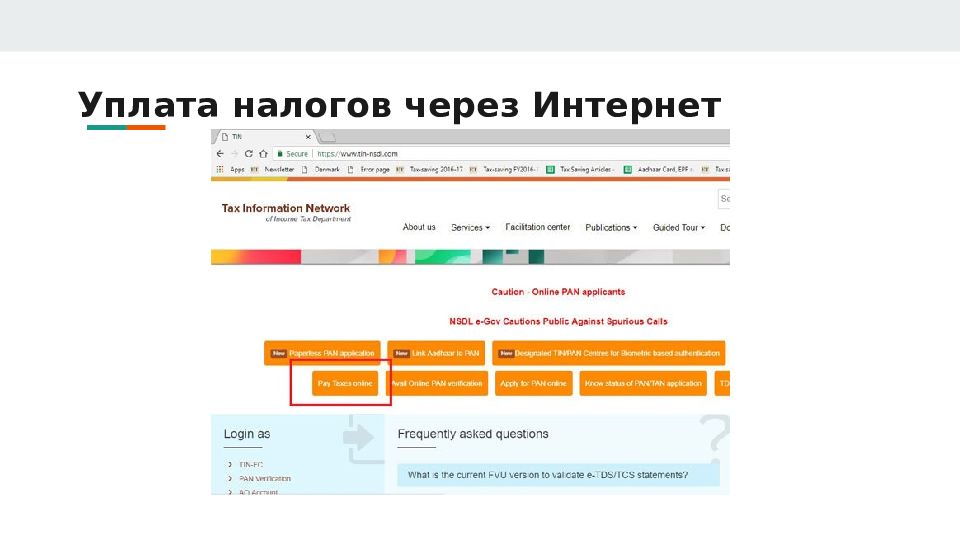The width and height of the screenshot is (960, 540).
Task: Expand the Publications dropdown menu
Action: pos(611,227)
